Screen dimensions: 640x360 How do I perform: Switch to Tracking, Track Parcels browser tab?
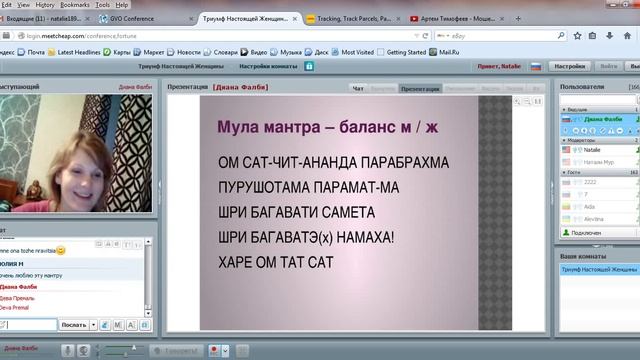click(353, 19)
